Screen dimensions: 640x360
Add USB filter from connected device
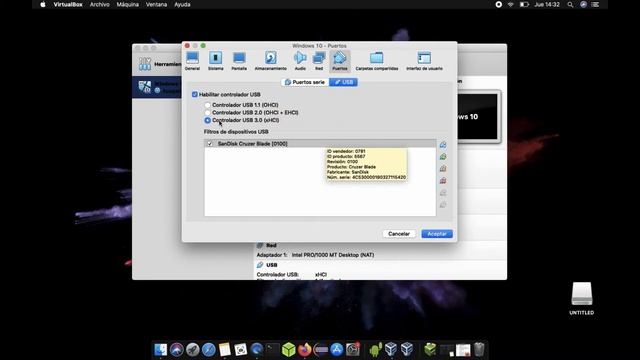click(x=443, y=157)
